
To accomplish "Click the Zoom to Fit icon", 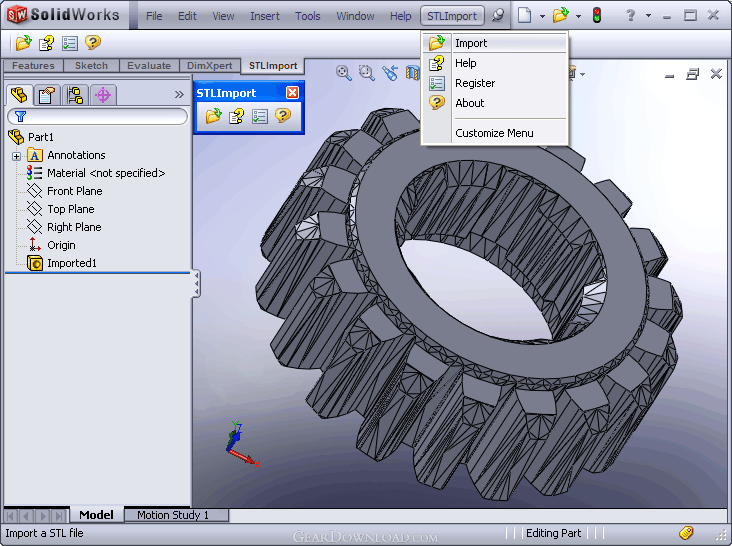I will [x=344, y=73].
